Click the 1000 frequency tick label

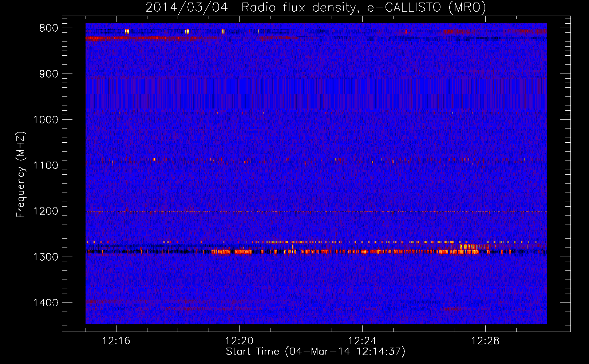point(46,120)
